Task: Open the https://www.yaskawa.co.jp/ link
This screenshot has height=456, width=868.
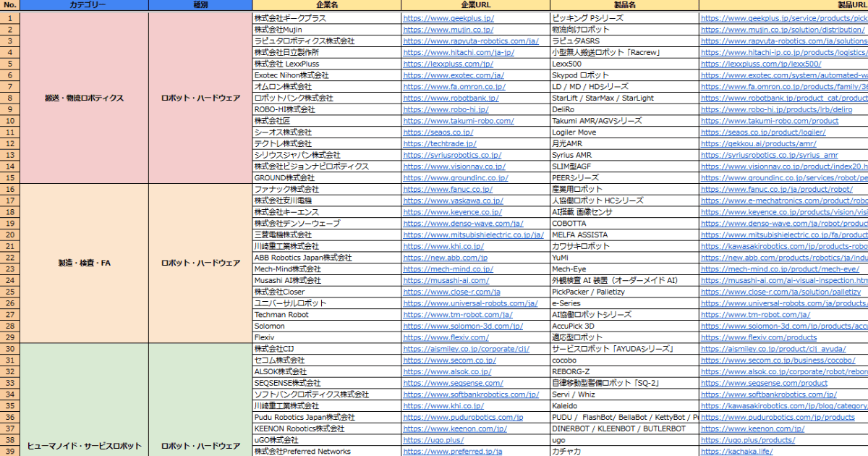Action: click(x=453, y=200)
